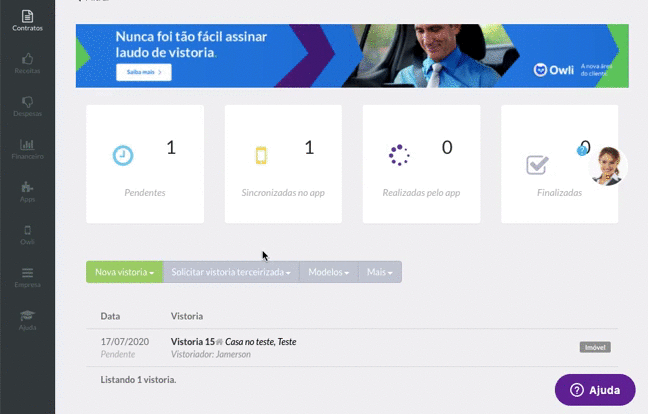Open the Realizadas pelo app card

coord(422,164)
